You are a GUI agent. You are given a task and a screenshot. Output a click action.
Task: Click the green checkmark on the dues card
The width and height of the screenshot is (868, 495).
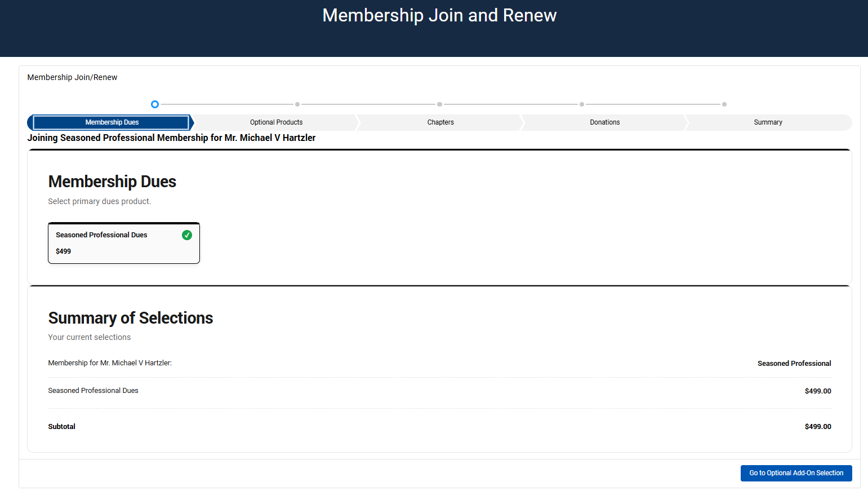[x=187, y=235]
